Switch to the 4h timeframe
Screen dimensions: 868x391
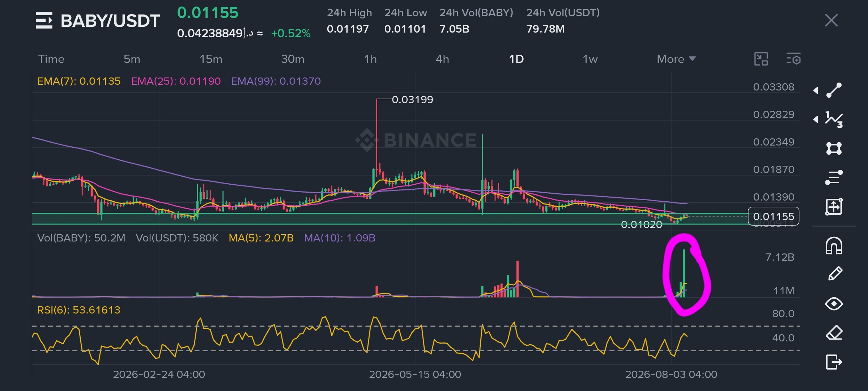[x=442, y=59]
